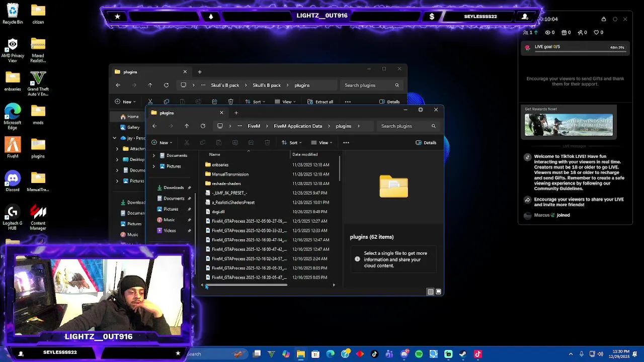Click Extract all in the back window
The height and width of the screenshot is (362, 644).
pos(320,102)
